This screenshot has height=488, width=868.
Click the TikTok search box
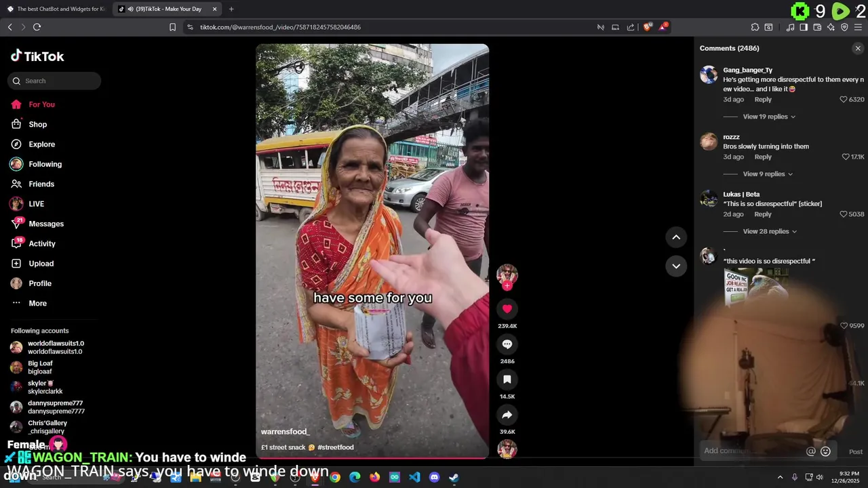pos(54,81)
